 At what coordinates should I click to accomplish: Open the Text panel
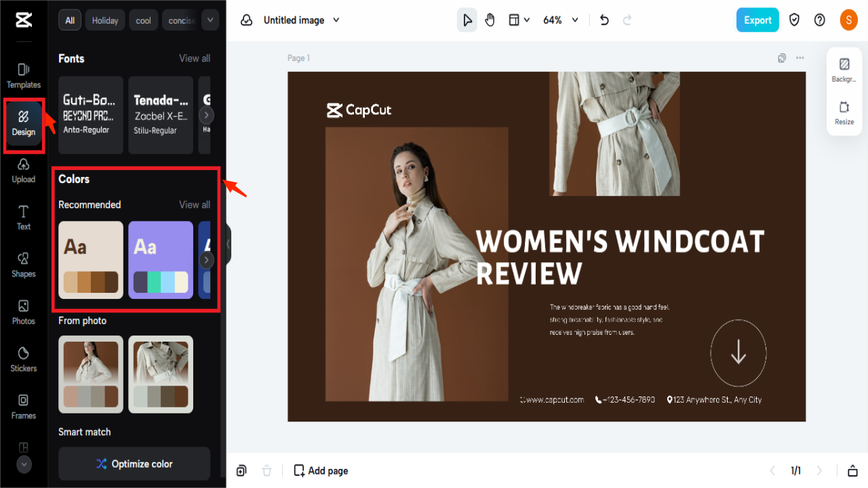[x=24, y=218]
